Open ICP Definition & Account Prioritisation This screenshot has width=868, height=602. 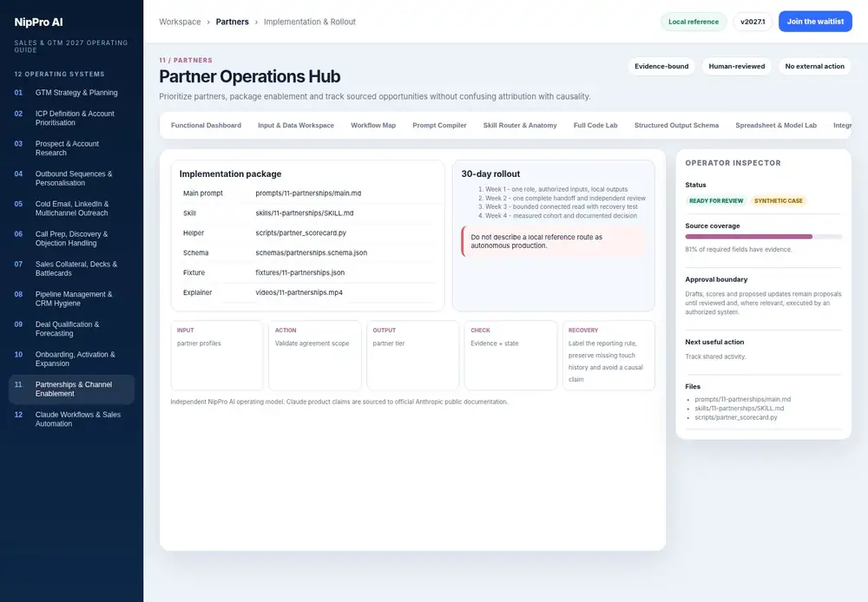tap(71, 118)
